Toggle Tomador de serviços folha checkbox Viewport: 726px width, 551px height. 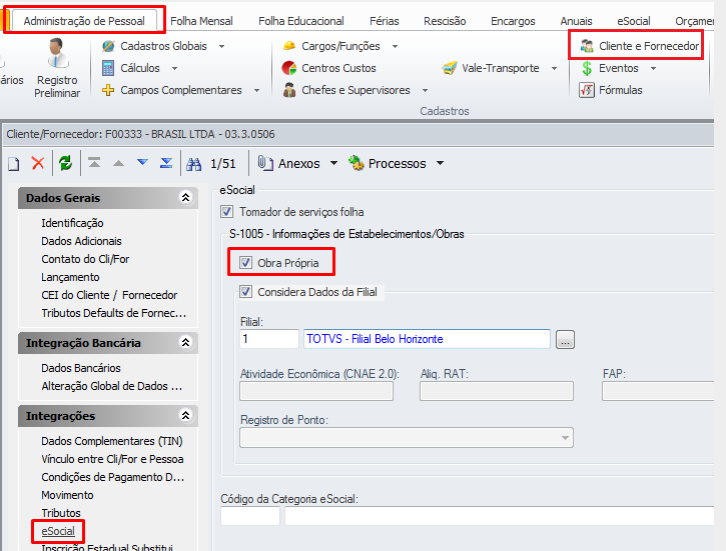click(226, 212)
